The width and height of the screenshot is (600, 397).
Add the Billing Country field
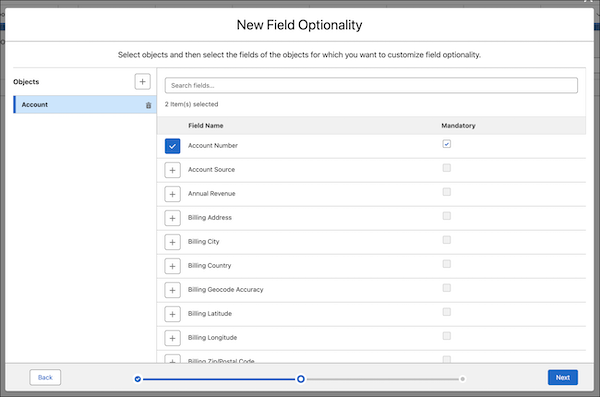click(173, 266)
